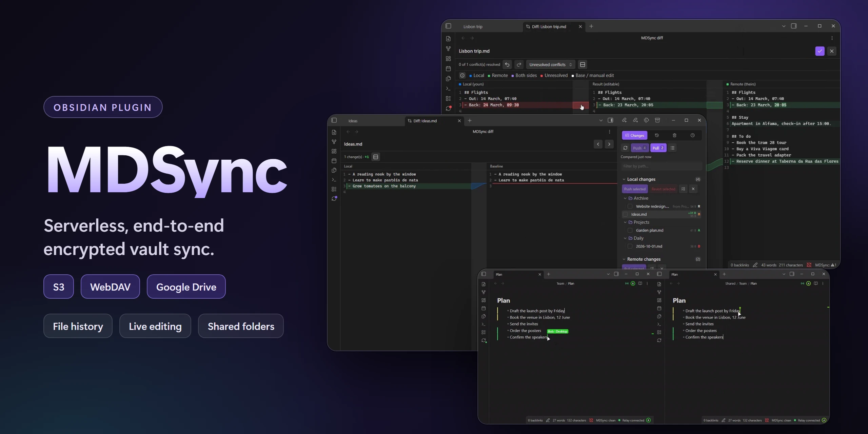
Task: Click the Revert selected button
Action: (663, 189)
